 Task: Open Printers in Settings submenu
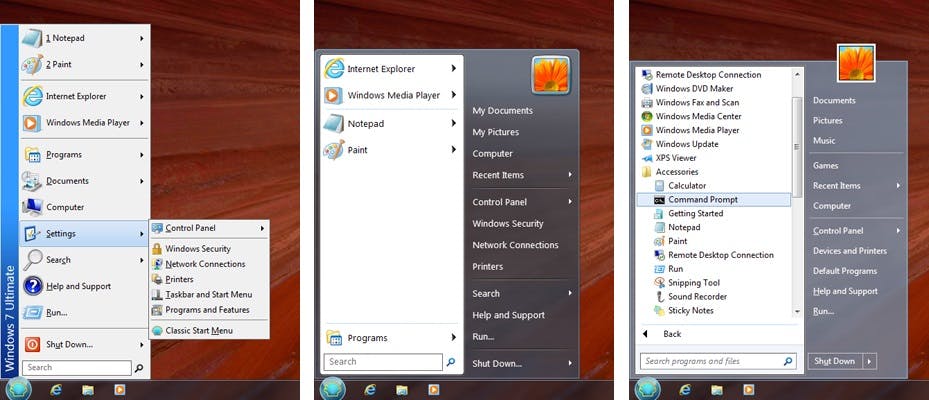click(x=179, y=279)
